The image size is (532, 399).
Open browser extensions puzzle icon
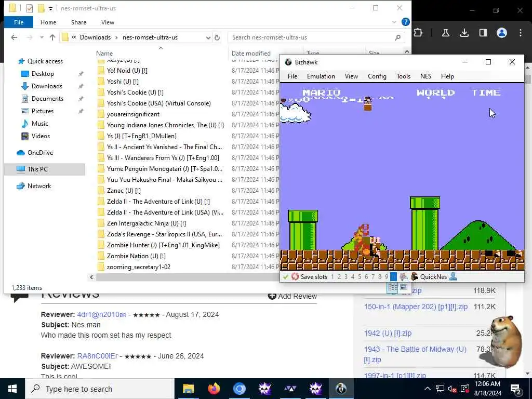418,33
